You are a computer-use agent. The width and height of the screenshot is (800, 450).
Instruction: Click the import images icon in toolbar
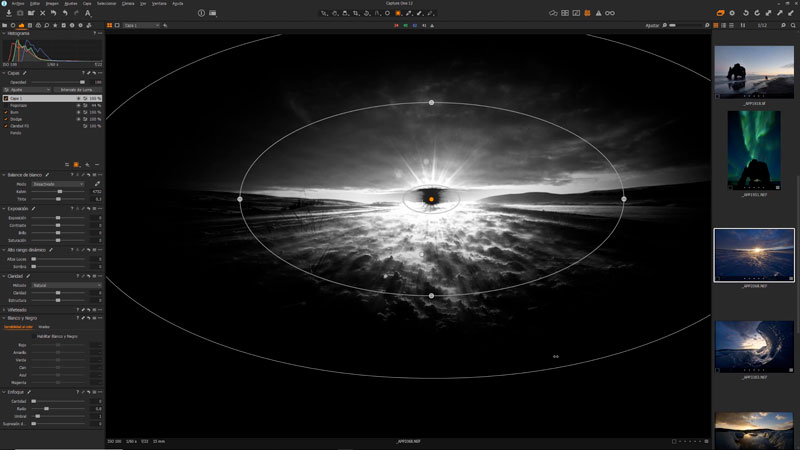(x=8, y=13)
